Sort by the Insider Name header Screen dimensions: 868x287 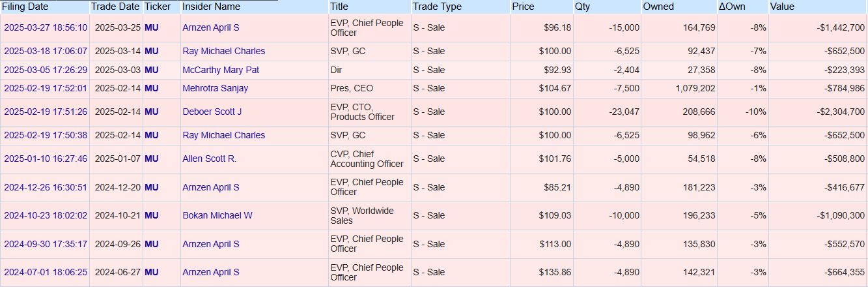coord(211,7)
